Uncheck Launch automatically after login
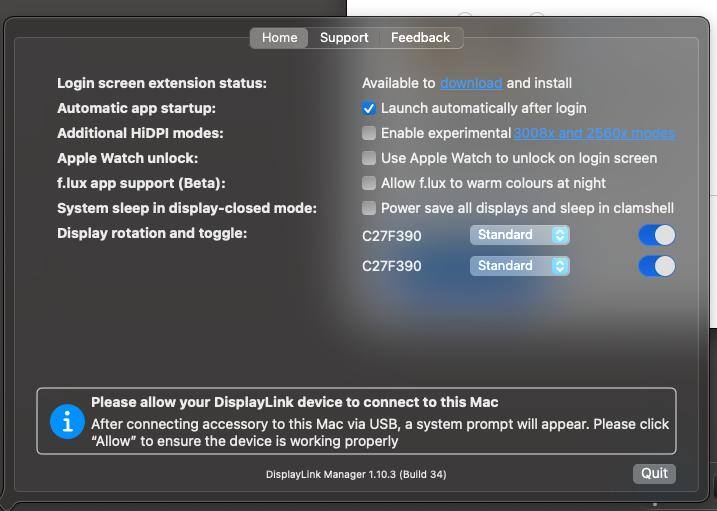717x511 pixels. [370, 108]
